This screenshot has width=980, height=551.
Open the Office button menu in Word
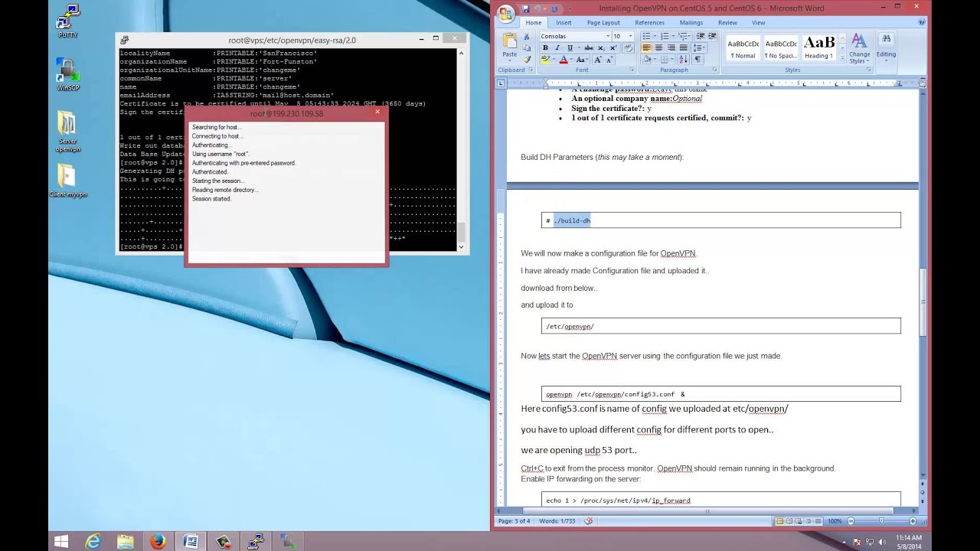pyautogui.click(x=506, y=14)
